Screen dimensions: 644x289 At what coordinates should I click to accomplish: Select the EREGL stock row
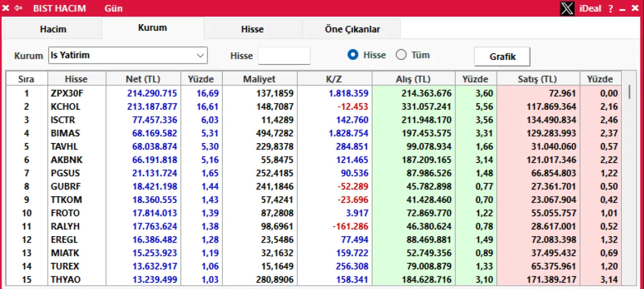point(313,240)
